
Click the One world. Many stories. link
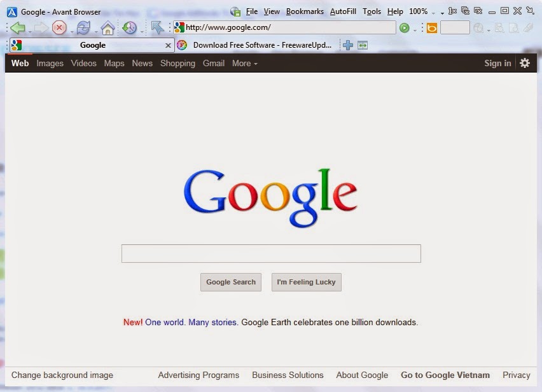click(x=191, y=322)
